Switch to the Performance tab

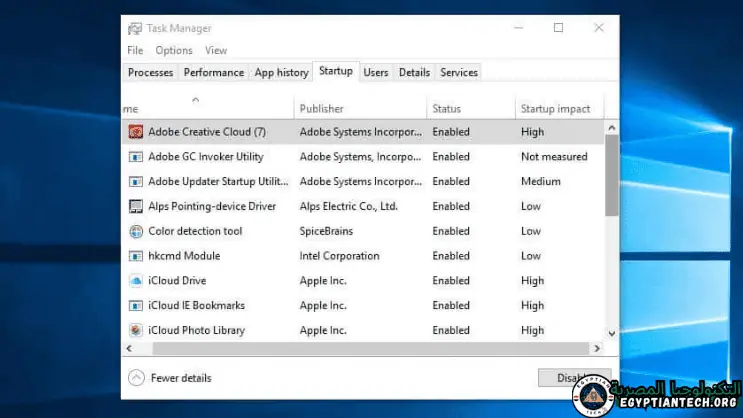click(213, 72)
